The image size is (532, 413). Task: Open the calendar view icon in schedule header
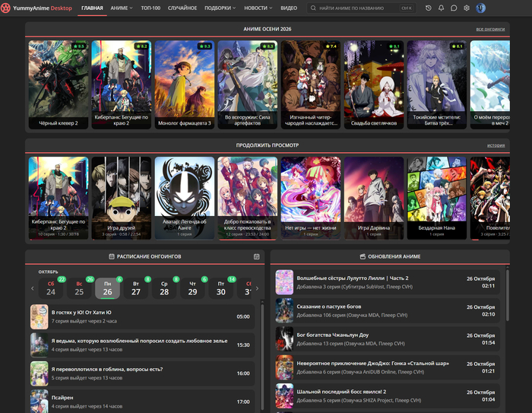point(257,256)
